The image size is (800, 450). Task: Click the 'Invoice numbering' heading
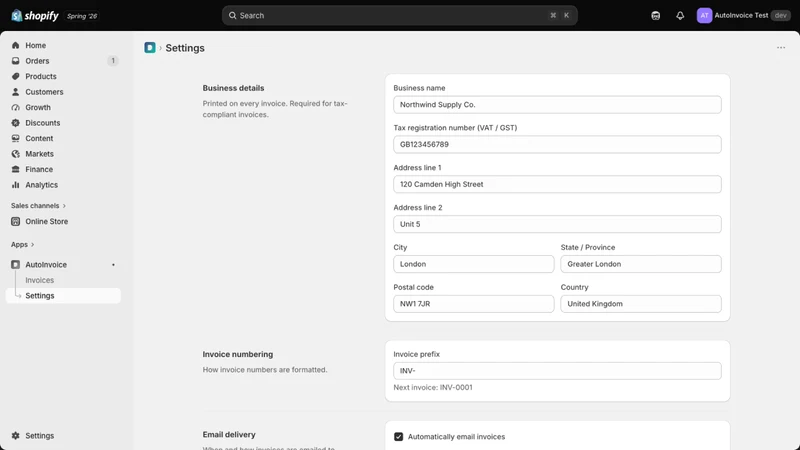[238, 354]
